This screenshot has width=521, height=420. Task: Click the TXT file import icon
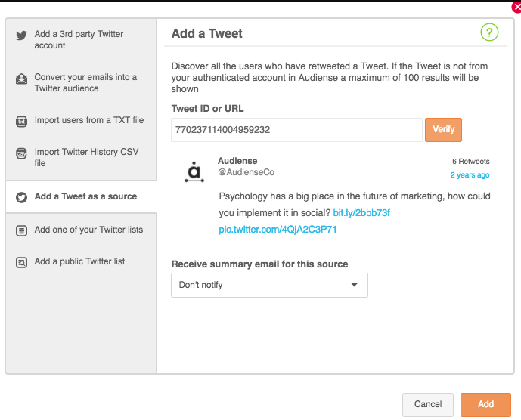pyautogui.click(x=22, y=121)
